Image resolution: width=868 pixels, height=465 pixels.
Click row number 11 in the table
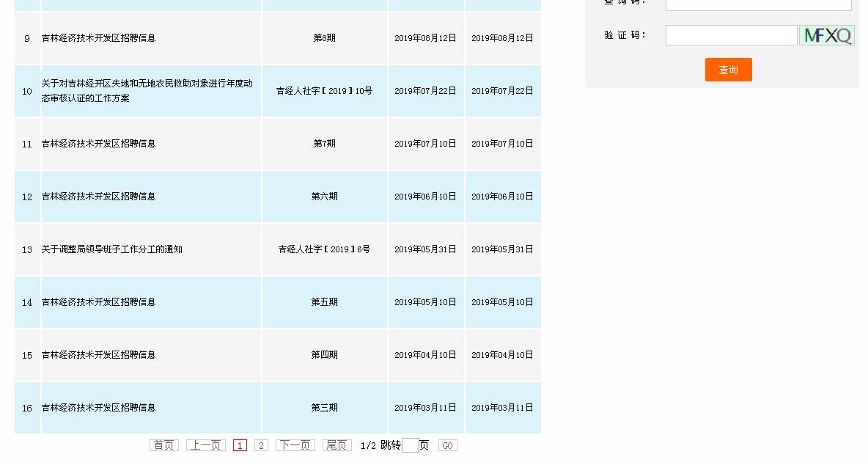pyautogui.click(x=27, y=144)
